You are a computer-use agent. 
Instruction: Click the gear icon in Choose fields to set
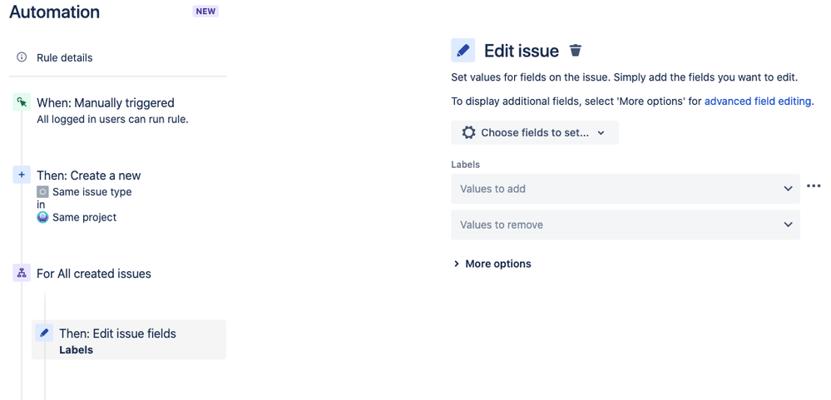[468, 132]
